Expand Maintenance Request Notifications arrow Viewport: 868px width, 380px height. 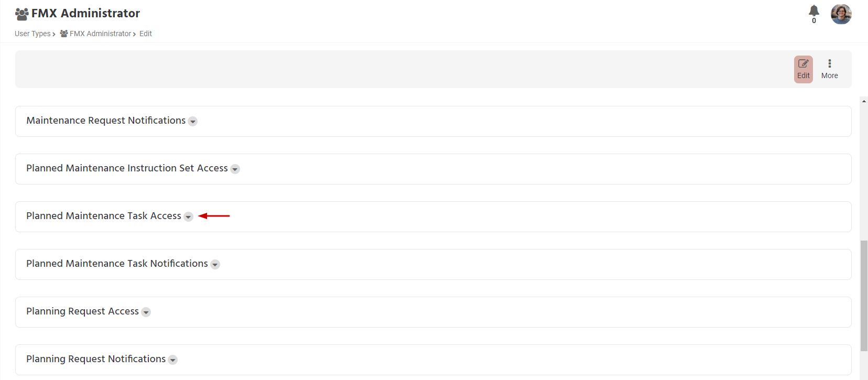tap(193, 122)
